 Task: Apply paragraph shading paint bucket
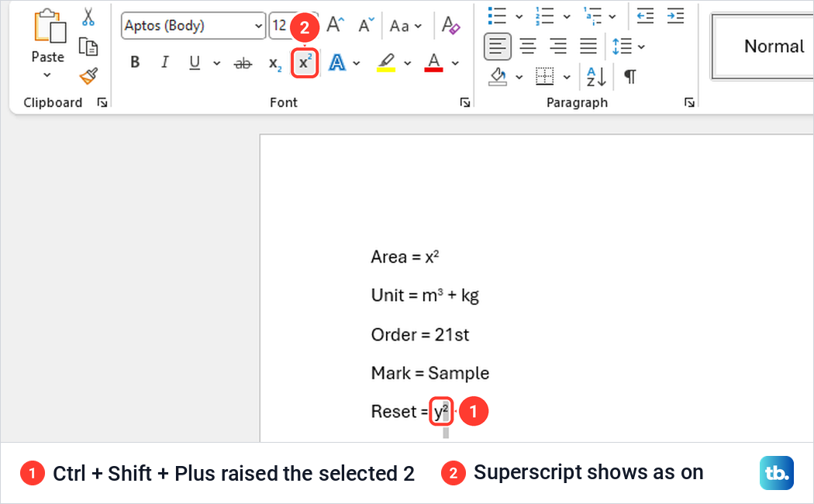(498, 76)
